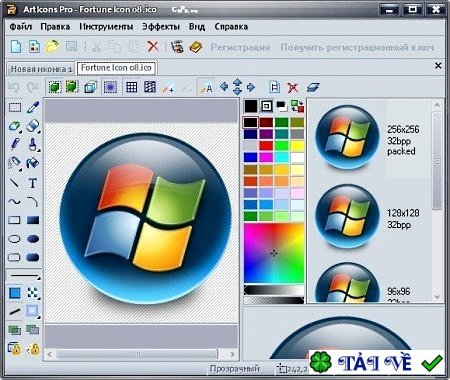Click Получить регистрационный ключ link
The height and width of the screenshot is (380, 450).
point(357,47)
